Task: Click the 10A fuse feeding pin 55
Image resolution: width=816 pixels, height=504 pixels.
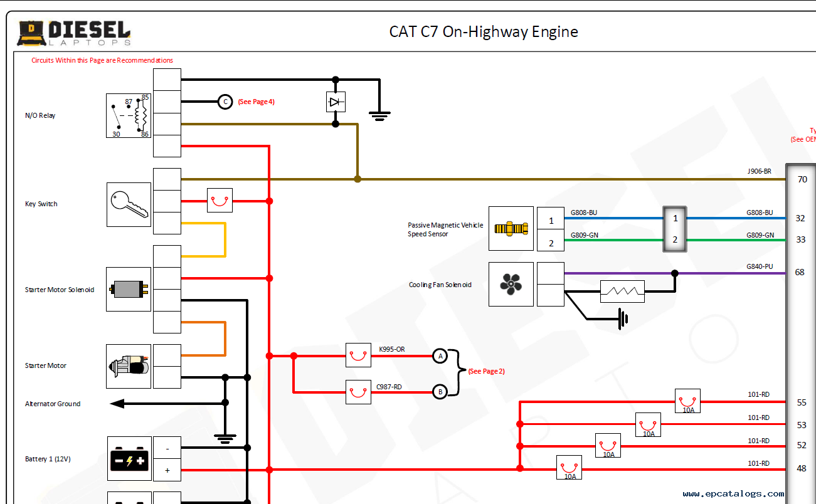Action: point(687,401)
